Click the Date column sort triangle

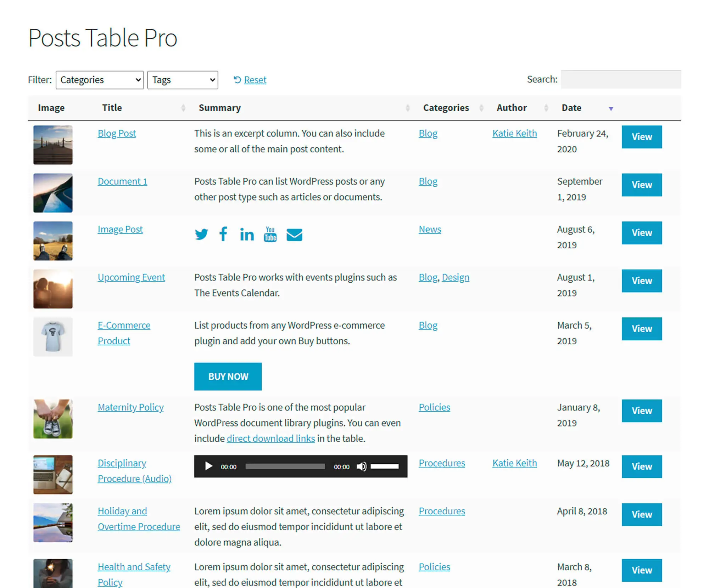click(x=611, y=109)
